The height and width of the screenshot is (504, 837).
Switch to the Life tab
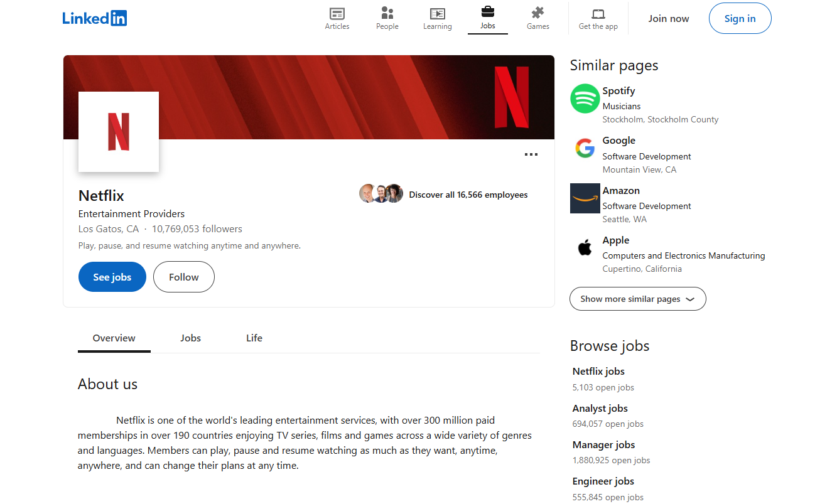pos(254,338)
